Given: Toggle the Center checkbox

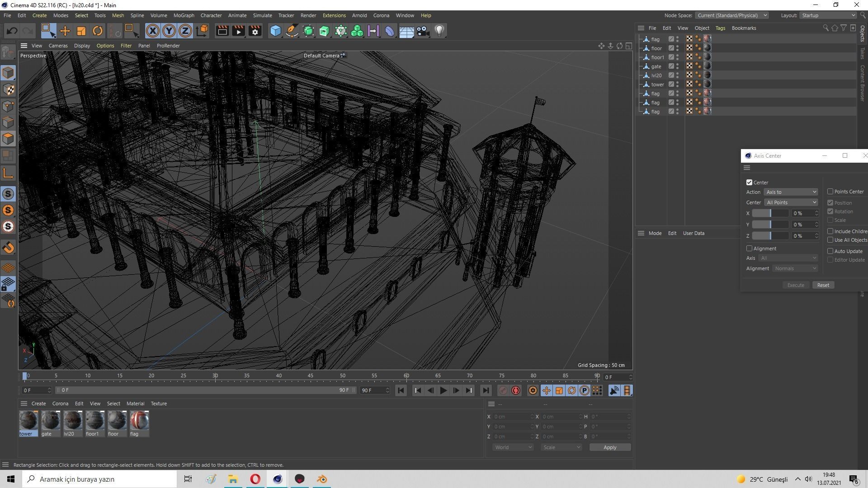Looking at the screenshot, I should point(749,183).
